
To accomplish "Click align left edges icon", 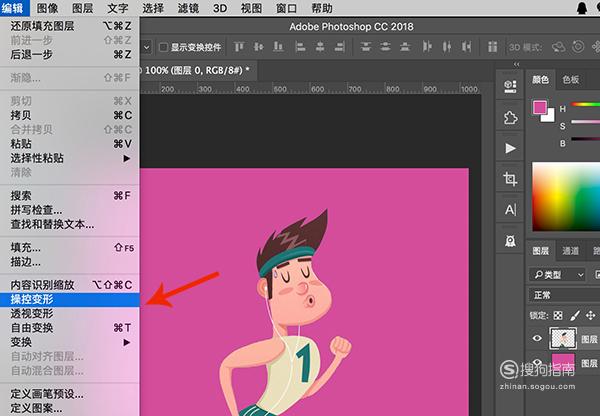I will pyautogui.click(x=301, y=47).
